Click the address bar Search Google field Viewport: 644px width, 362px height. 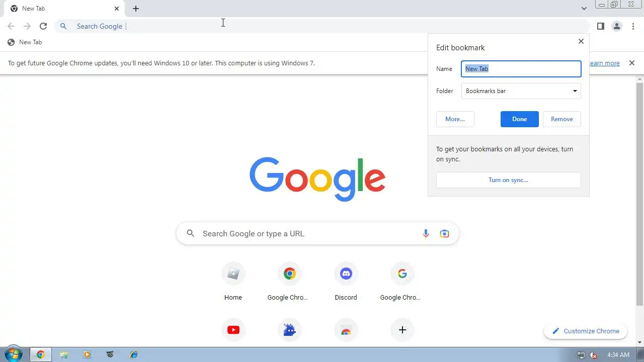point(322,26)
